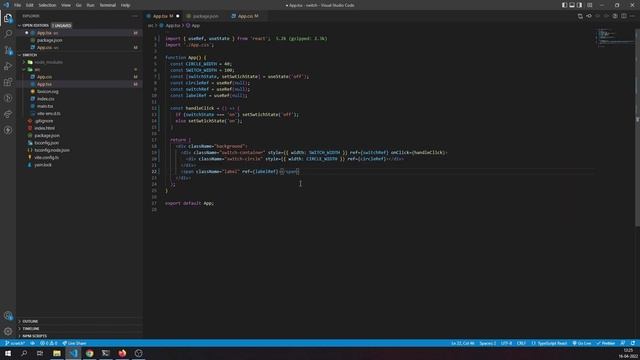Open the Search view in activity bar

click(x=8, y=34)
